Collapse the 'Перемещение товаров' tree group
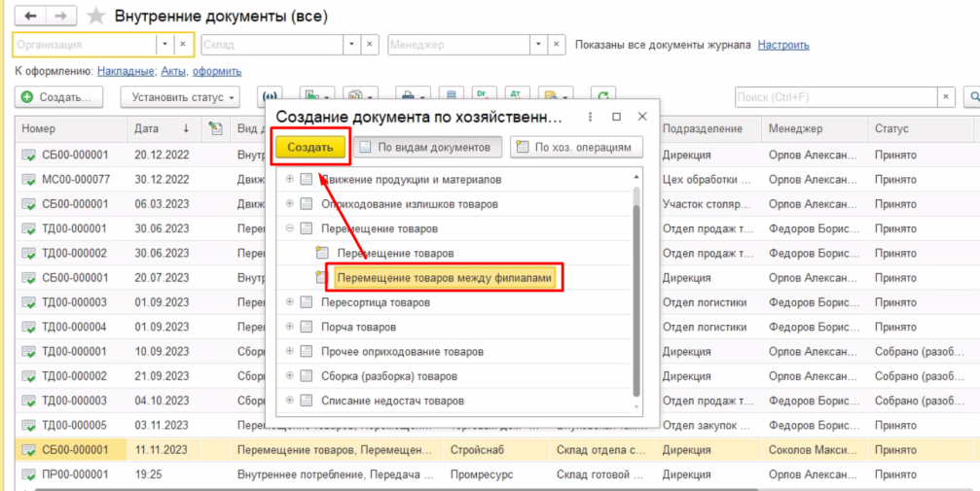Image resolution: width=980 pixels, height=491 pixels. (290, 228)
